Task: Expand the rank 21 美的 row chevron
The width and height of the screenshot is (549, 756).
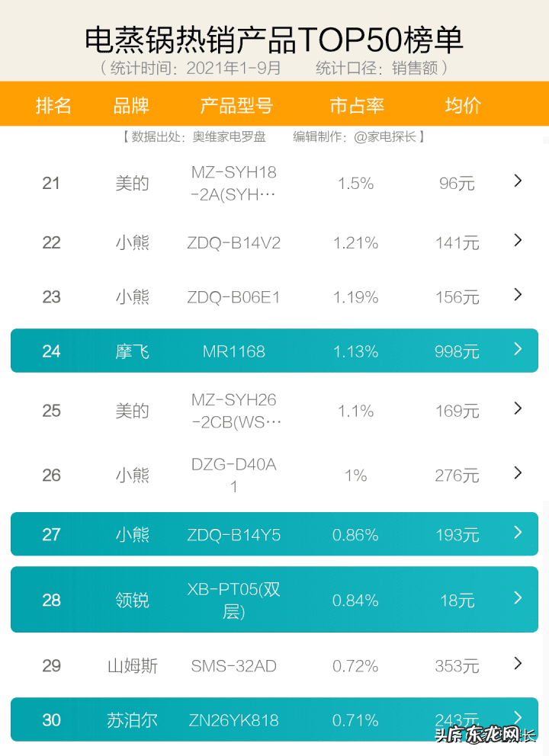Action: click(518, 181)
